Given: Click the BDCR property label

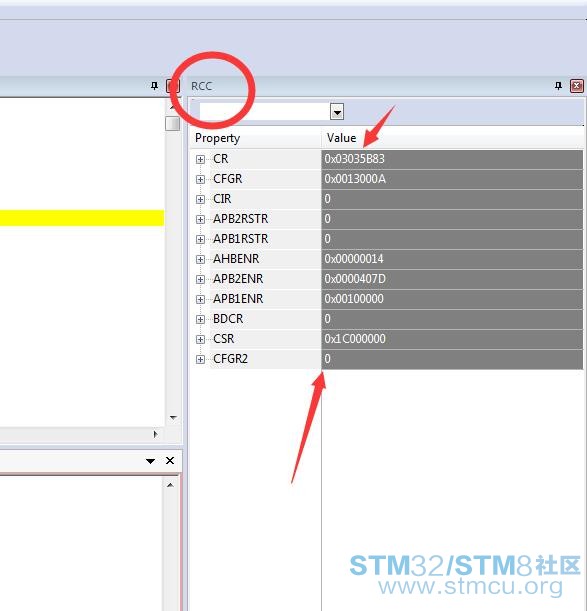Looking at the screenshot, I should [228, 319].
